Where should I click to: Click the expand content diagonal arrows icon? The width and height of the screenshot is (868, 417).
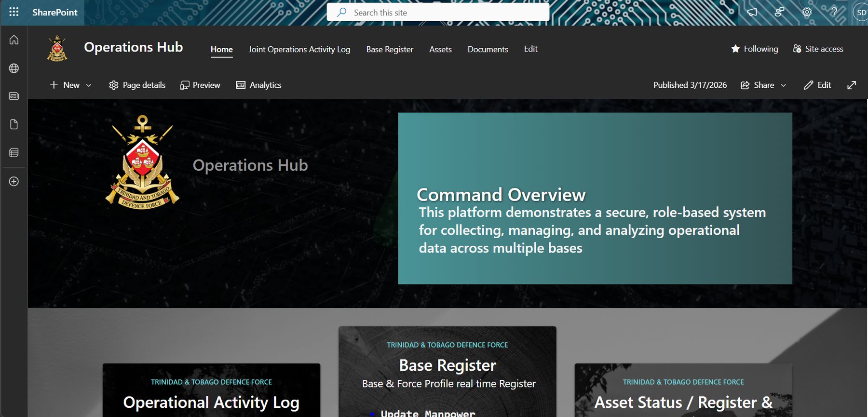[852, 85]
